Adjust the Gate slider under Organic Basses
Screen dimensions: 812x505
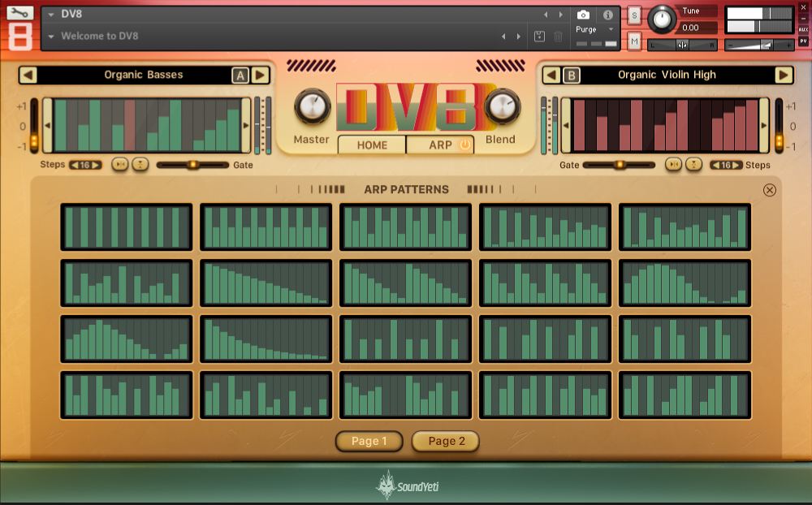click(195, 165)
